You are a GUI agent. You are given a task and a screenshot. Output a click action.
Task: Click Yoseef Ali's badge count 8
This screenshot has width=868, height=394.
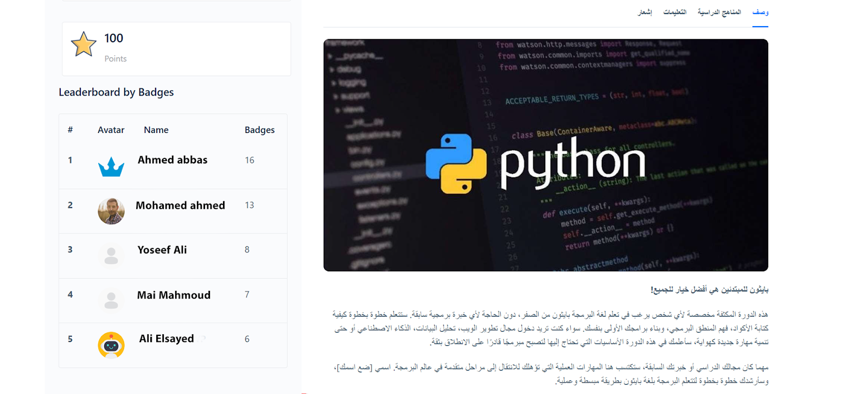coord(247,250)
